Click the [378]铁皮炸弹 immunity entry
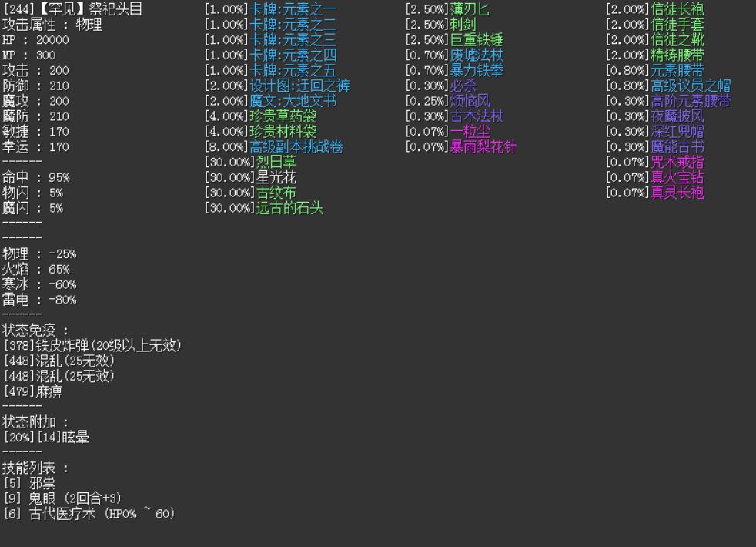 (x=92, y=346)
